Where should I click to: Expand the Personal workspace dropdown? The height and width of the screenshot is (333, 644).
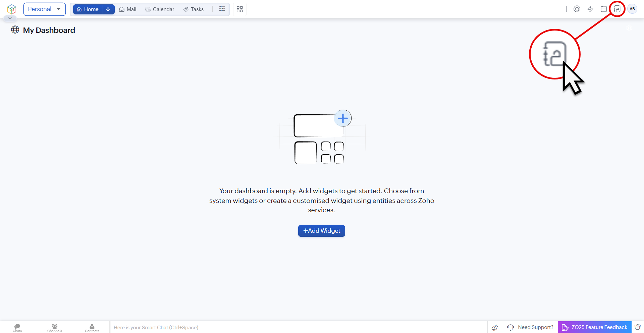(44, 9)
